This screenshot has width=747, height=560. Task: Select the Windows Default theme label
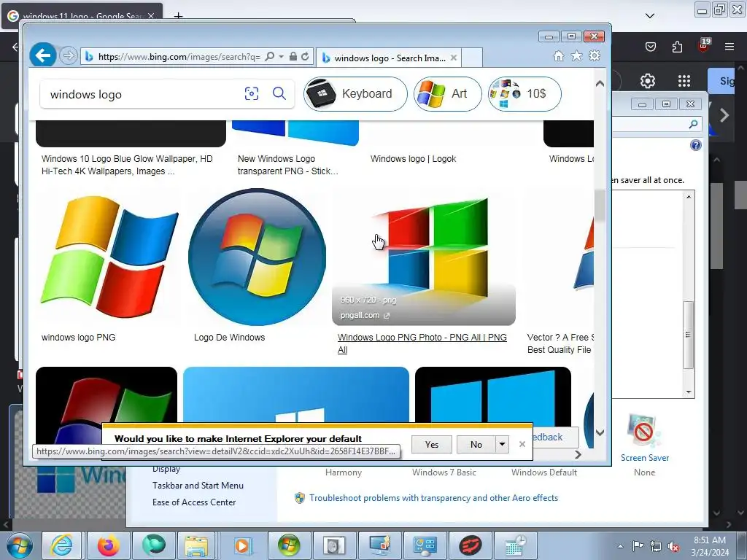pos(544,472)
